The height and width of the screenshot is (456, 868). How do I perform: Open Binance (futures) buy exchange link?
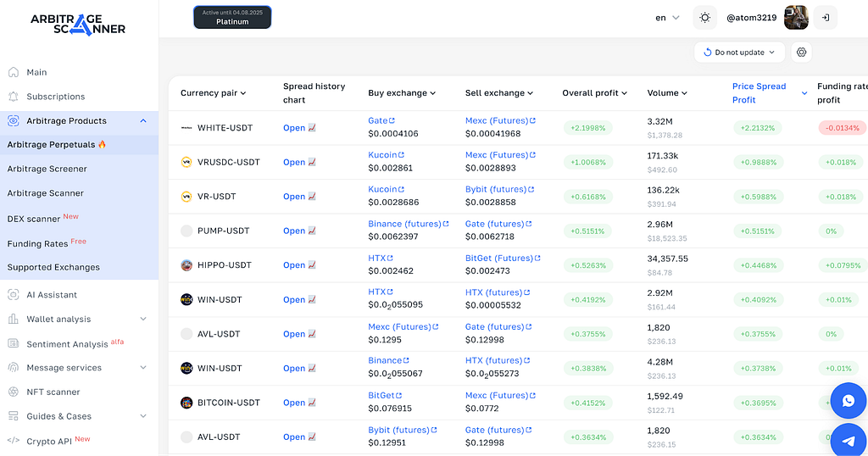[x=408, y=224]
